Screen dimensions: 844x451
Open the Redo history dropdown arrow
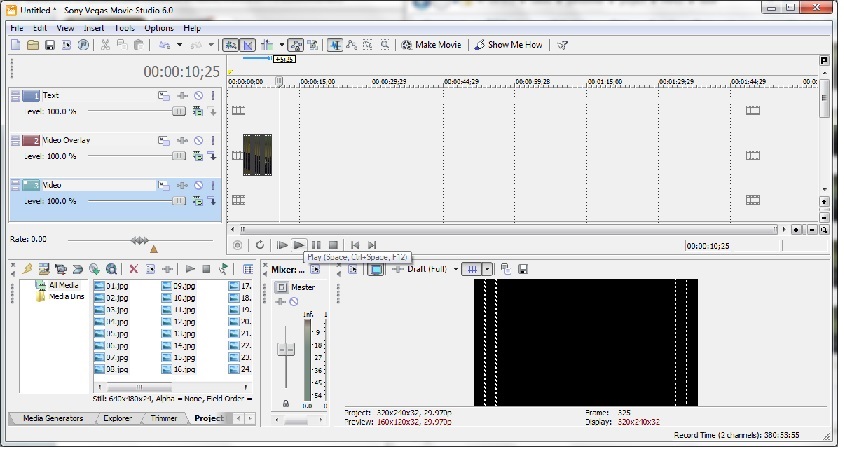tap(211, 45)
